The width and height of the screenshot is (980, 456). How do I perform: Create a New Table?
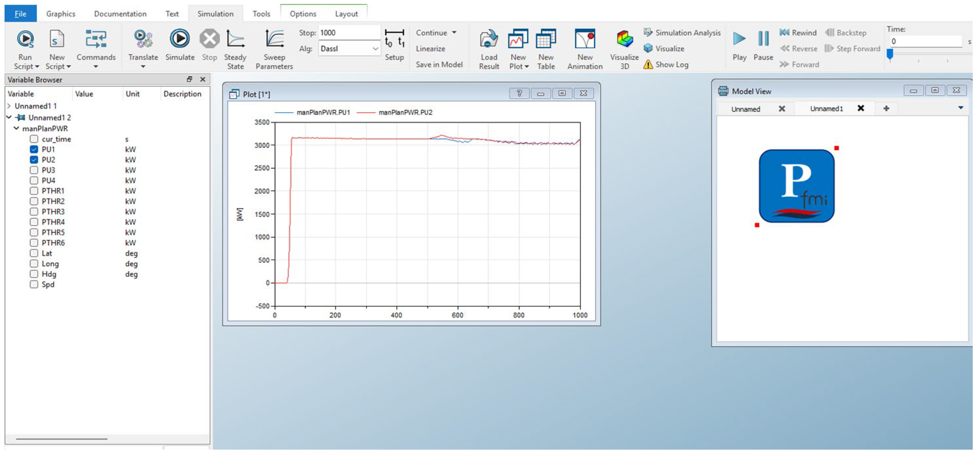[x=546, y=39]
